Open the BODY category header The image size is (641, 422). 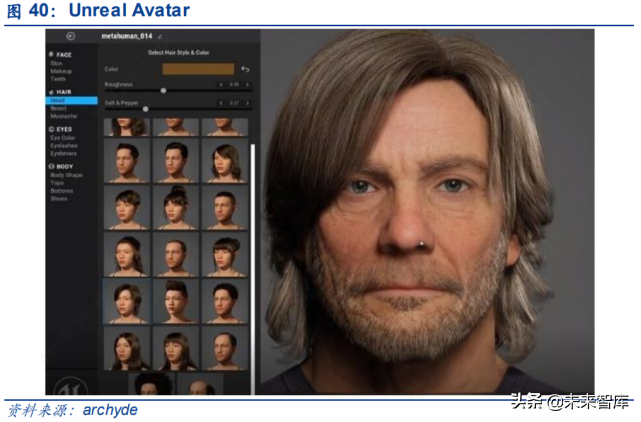click(x=63, y=166)
